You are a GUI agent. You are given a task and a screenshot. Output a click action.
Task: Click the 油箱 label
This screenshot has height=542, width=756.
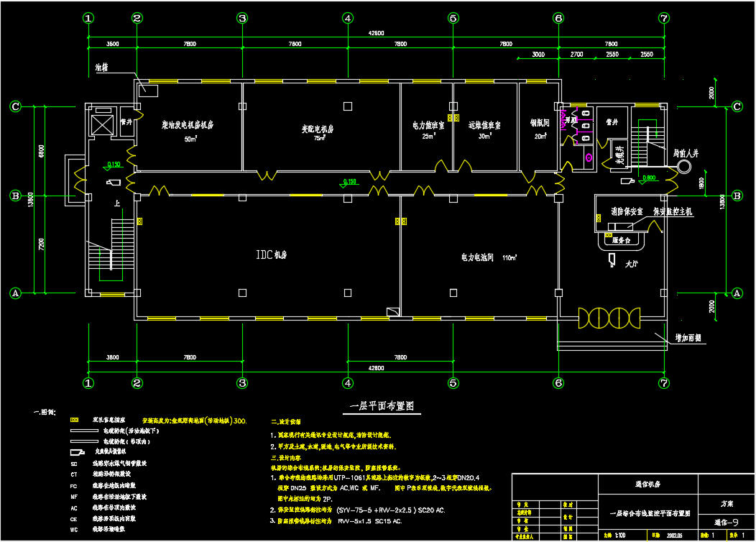click(101, 68)
